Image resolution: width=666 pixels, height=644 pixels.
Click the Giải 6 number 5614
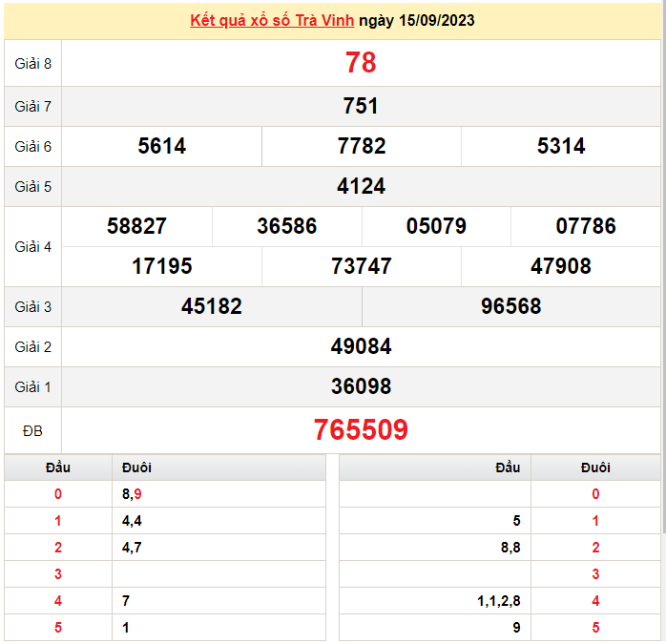point(162,146)
